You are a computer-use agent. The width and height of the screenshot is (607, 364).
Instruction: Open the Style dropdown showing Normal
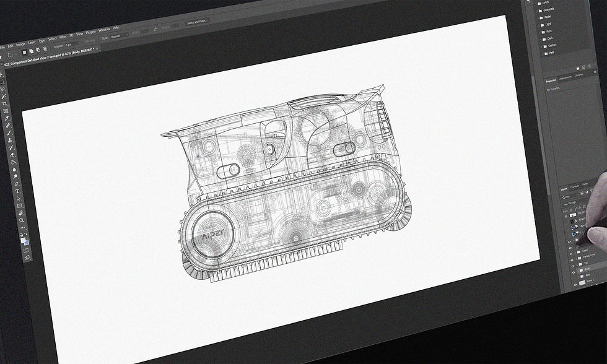(120, 37)
